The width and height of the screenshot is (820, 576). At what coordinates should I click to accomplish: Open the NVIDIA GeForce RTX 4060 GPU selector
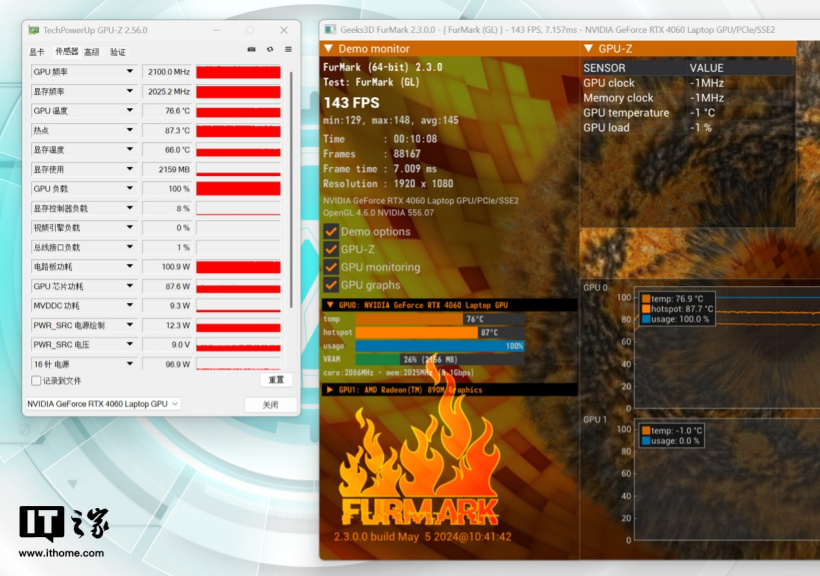[x=102, y=404]
